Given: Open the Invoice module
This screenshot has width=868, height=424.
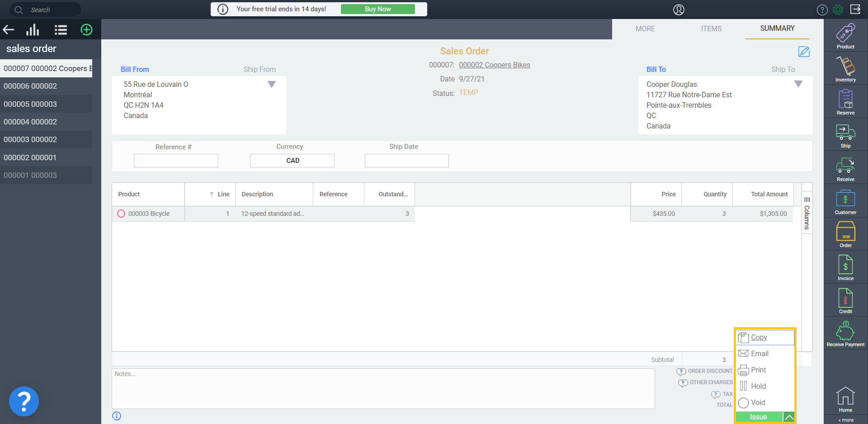Looking at the screenshot, I should [x=845, y=267].
